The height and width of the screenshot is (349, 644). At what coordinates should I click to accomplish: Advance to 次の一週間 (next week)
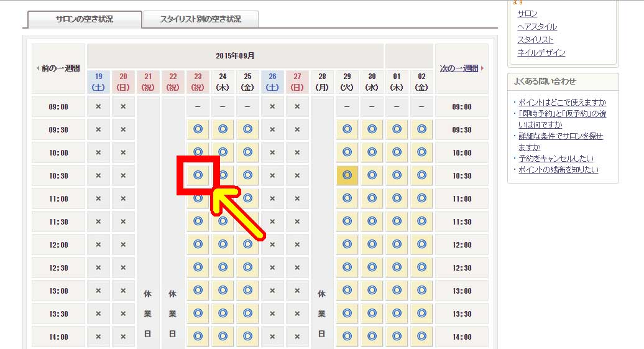click(461, 68)
